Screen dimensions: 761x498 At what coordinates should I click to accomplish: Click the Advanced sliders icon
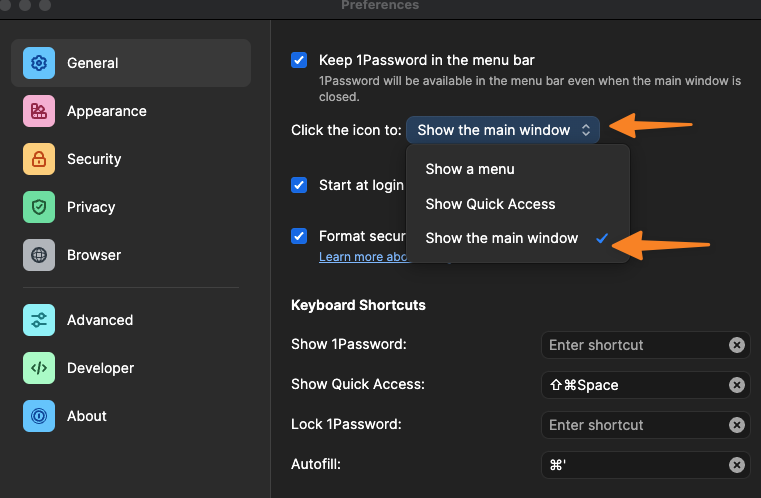point(39,320)
